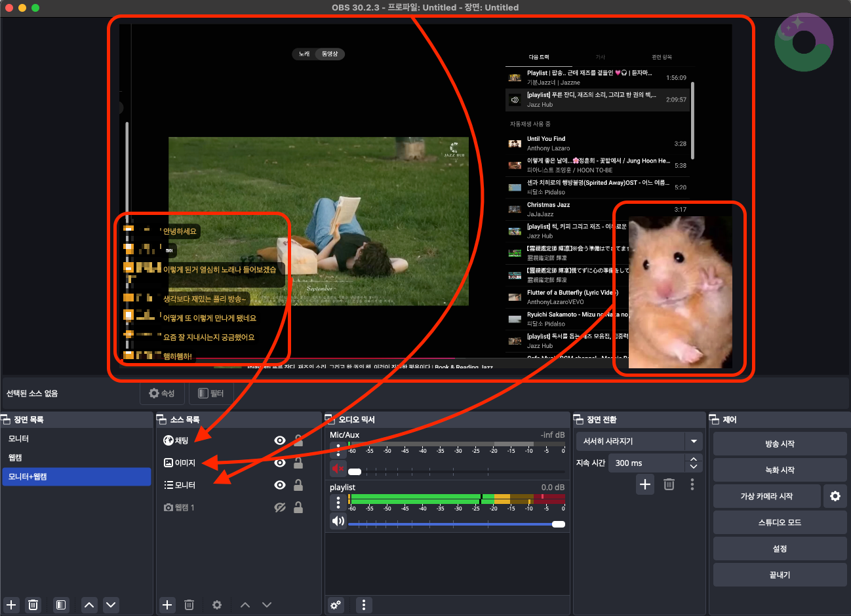Open advanced audio properties gears icon in 오디오 믹서
The width and height of the screenshot is (851, 616).
[x=336, y=605]
